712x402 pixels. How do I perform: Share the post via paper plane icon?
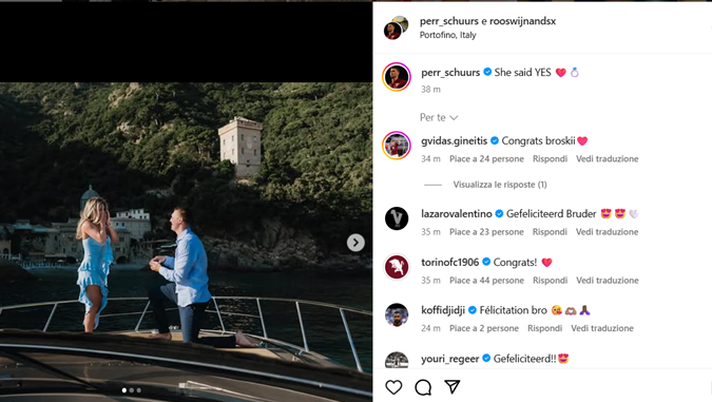pyautogui.click(x=452, y=387)
